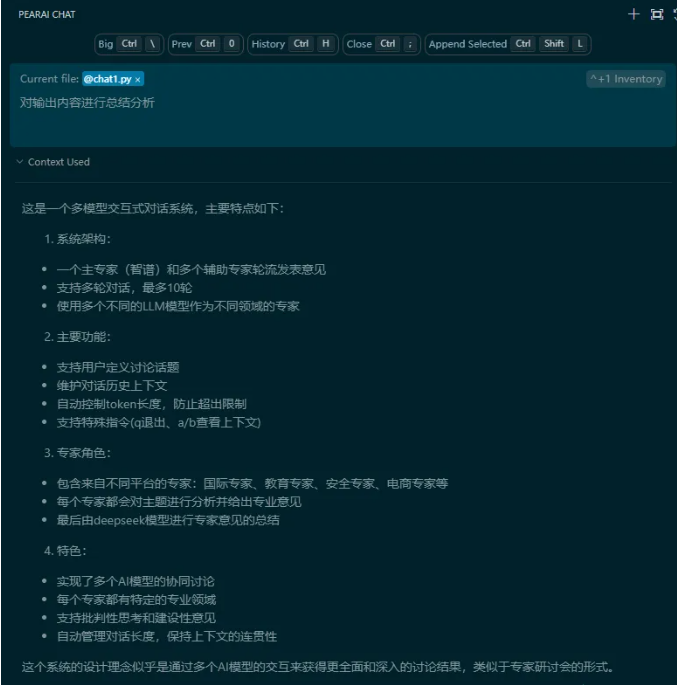Click the heading 1. 系统架构
The width and height of the screenshot is (677, 685).
coord(77,239)
